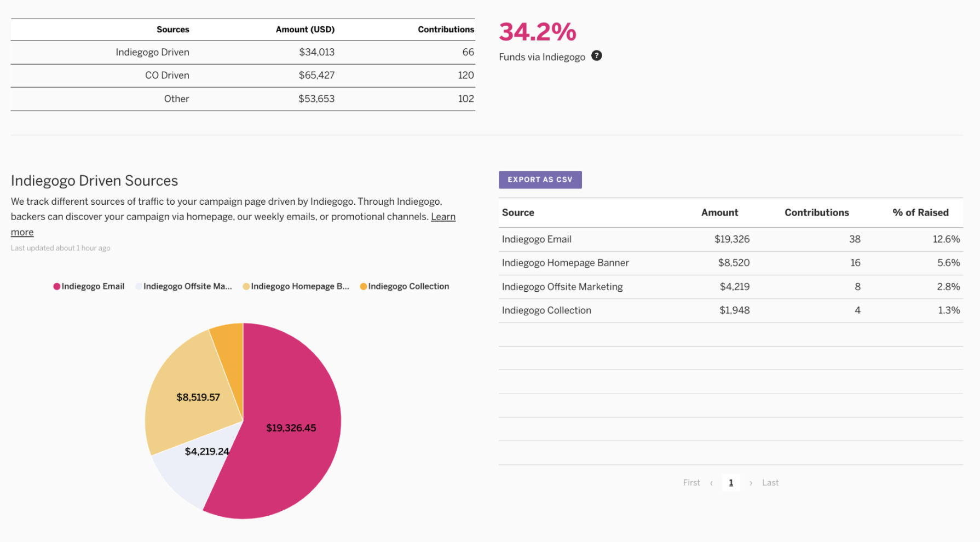The image size is (980, 542).
Task: Click the $8,520 amount cell
Action: point(734,263)
